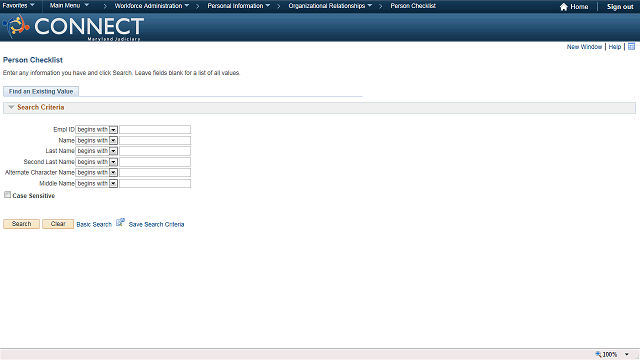Click the Person Checklist page heading

point(33,60)
